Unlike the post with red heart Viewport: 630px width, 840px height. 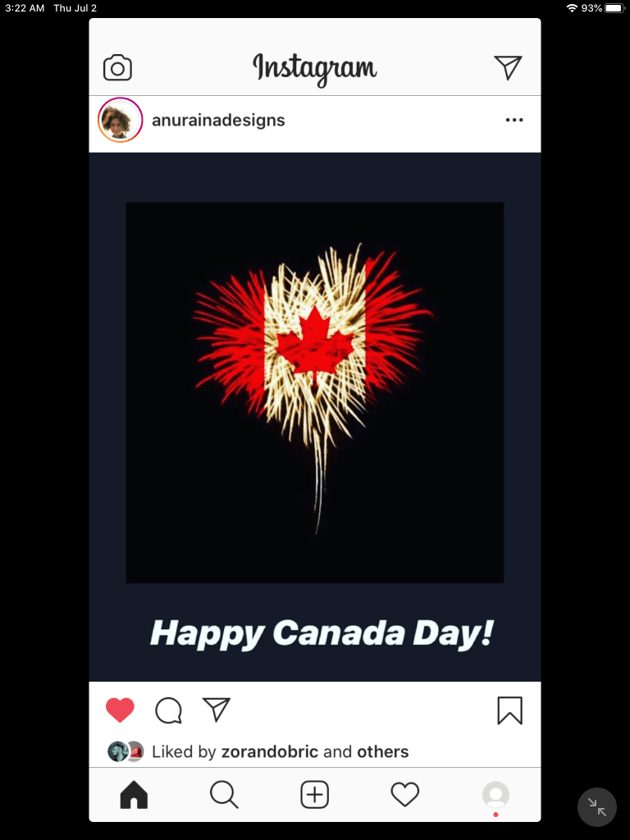point(120,710)
